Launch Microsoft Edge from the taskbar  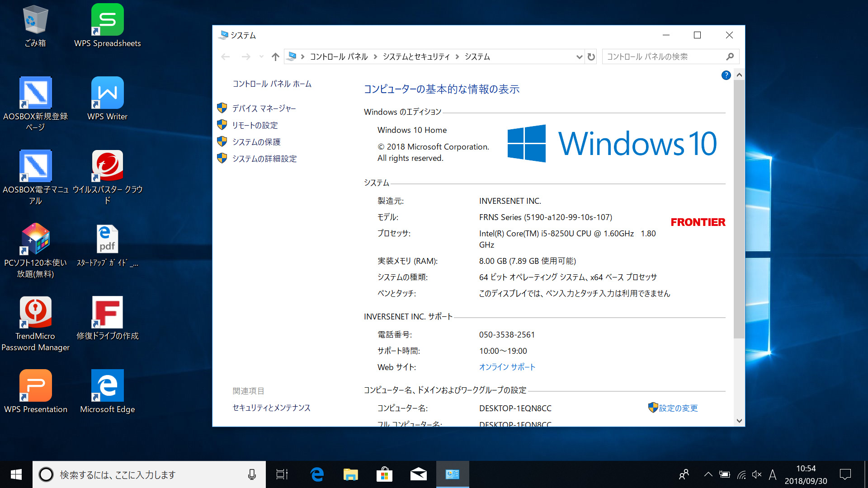tap(317, 474)
